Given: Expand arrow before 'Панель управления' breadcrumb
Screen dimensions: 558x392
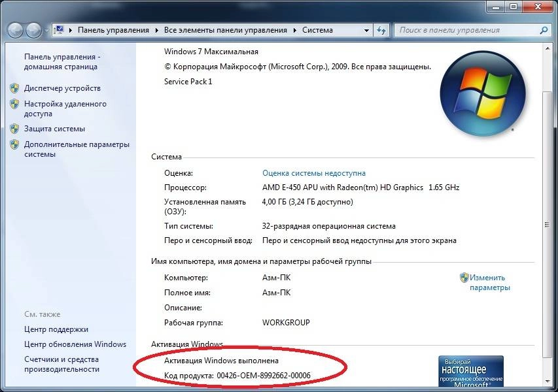Looking at the screenshot, I should click(x=71, y=30).
